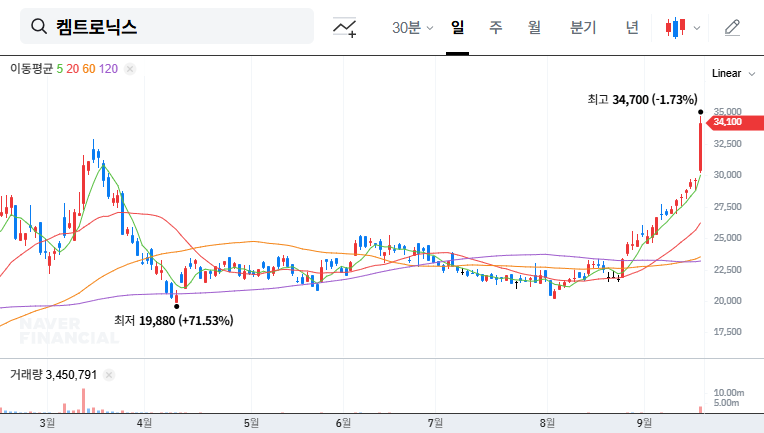Switch to the 년 yearly tab
764x433 pixels.
pyautogui.click(x=632, y=27)
